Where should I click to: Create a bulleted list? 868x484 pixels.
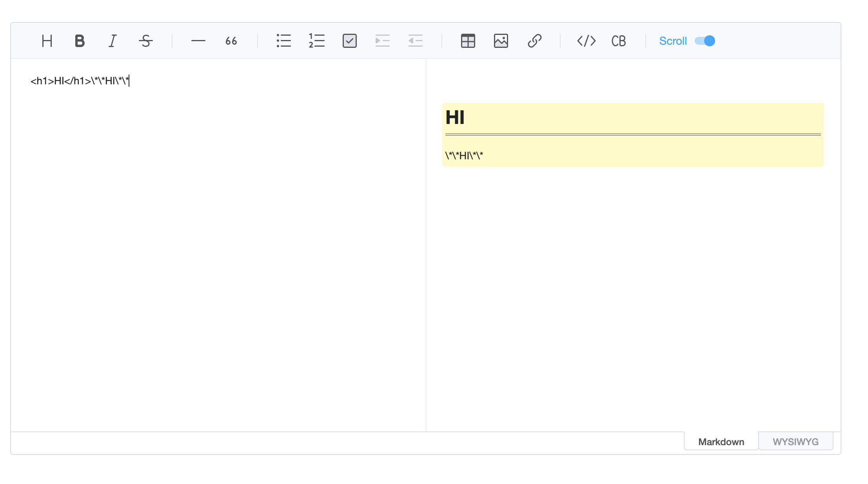(283, 41)
